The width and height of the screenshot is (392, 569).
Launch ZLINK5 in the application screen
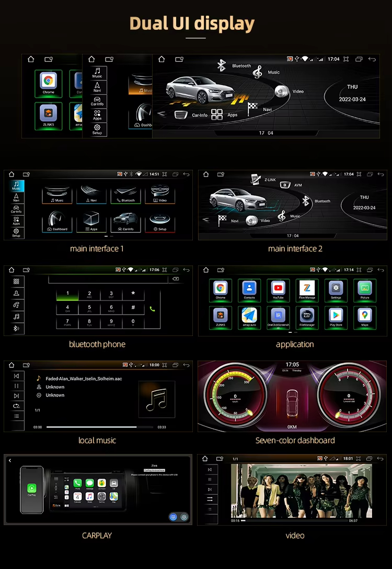point(221,318)
